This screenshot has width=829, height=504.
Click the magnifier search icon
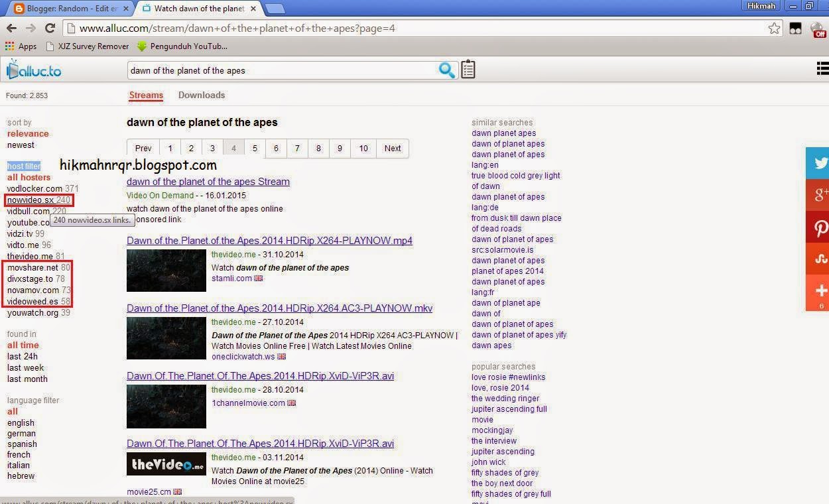click(x=447, y=70)
